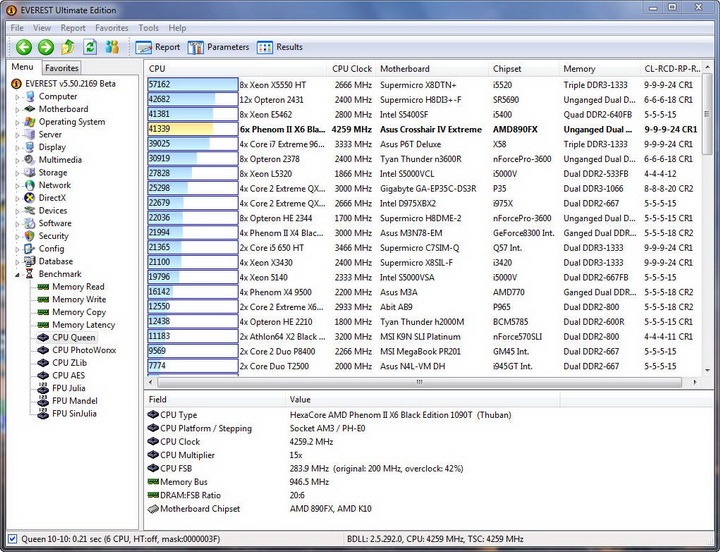Click the horizontal scrollbar of results
This screenshot has height=552, width=720.
(419, 382)
